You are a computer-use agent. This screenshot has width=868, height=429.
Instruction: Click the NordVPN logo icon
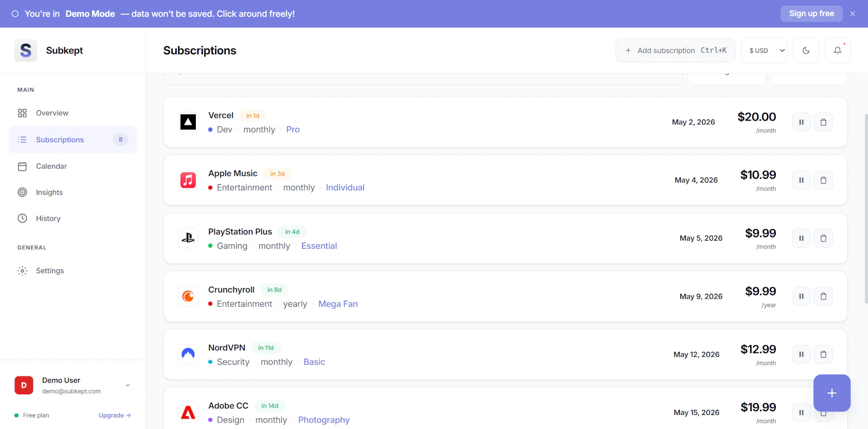click(188, 355)
